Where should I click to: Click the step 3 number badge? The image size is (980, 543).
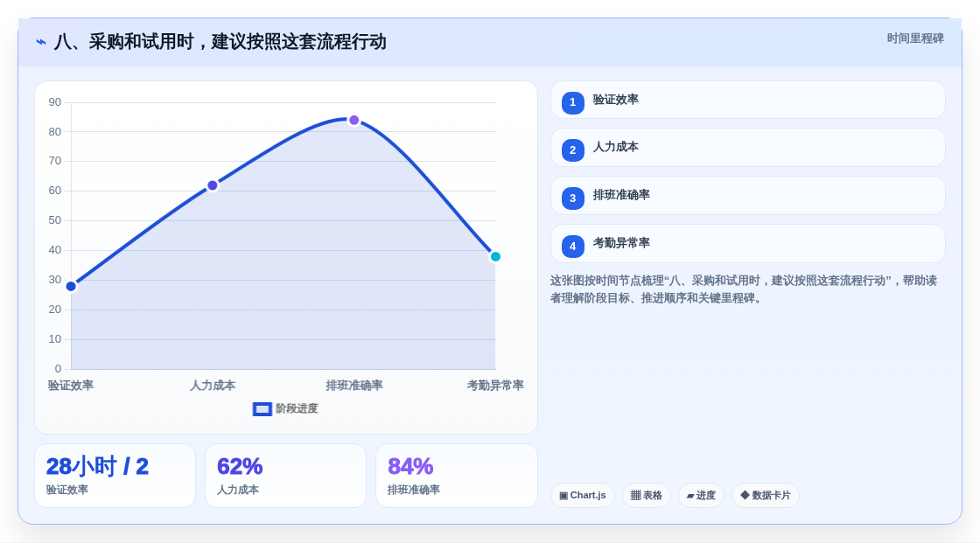(572, 198)
